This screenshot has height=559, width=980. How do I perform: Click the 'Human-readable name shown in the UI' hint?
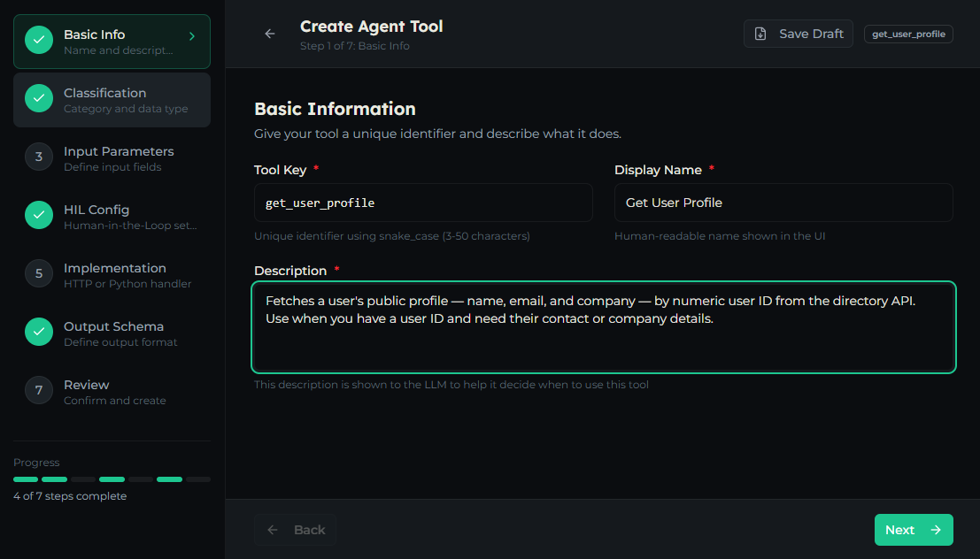click(720, 236)
